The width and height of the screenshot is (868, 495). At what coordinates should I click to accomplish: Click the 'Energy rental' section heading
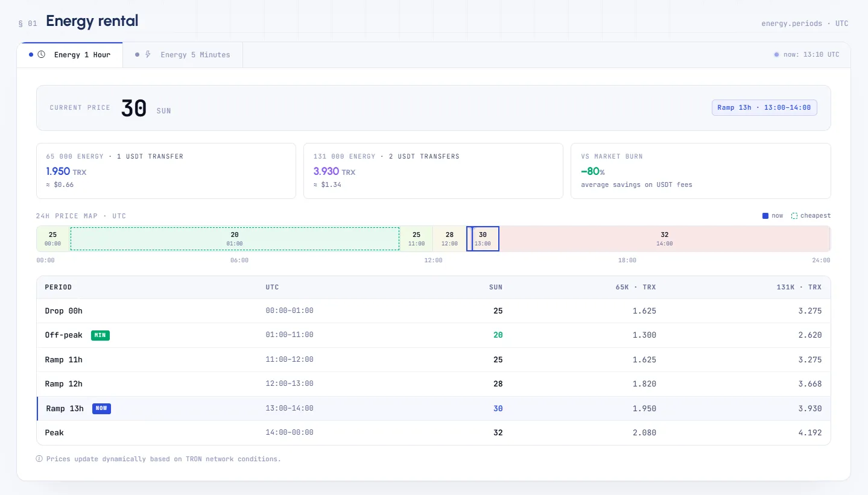pos(92,21)
